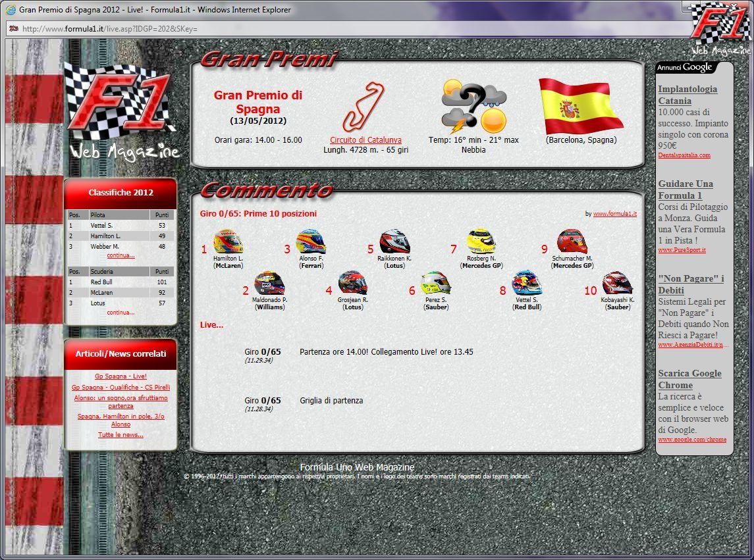Click the Internet Explorer icon in the title bar
Image resolution: width=754 pixels, height=560 pixels.
(x=11, y=9)
